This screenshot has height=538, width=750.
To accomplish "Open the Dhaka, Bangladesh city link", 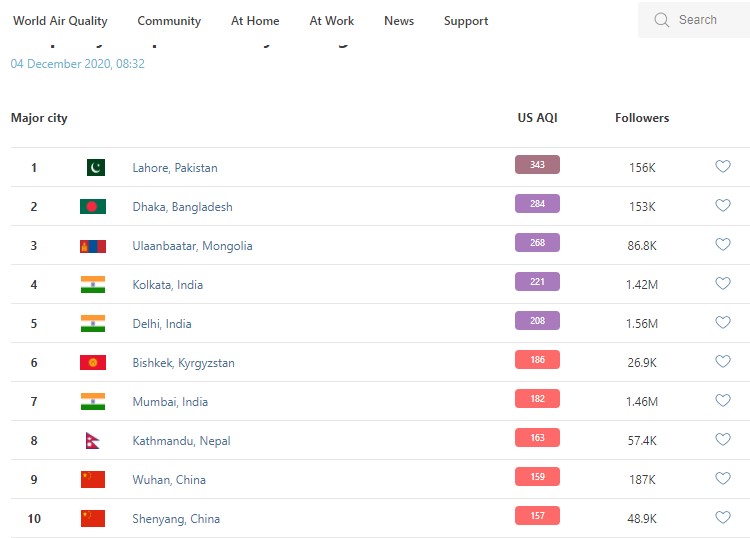I will tap(182, 207).
